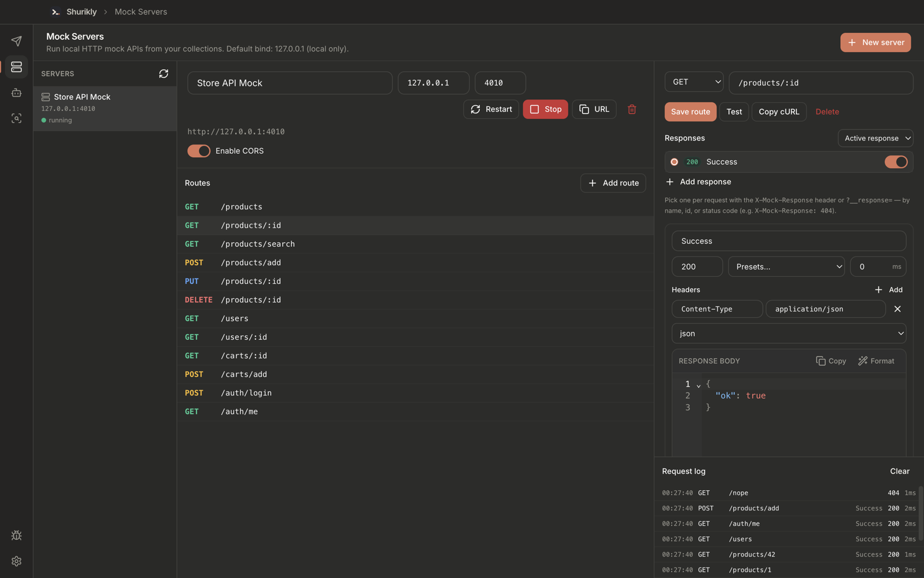This screenshot has height=578, width=924.
Task: Click the Test button
Action: coord(734,112)
